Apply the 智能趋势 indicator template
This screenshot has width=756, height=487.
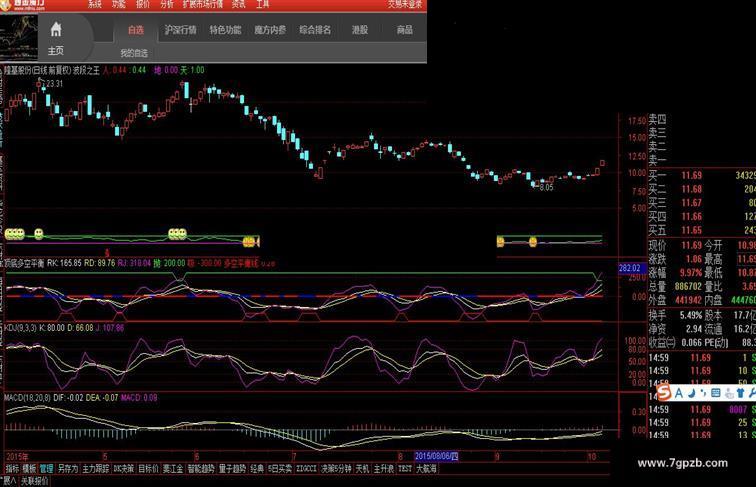point(201,468)
